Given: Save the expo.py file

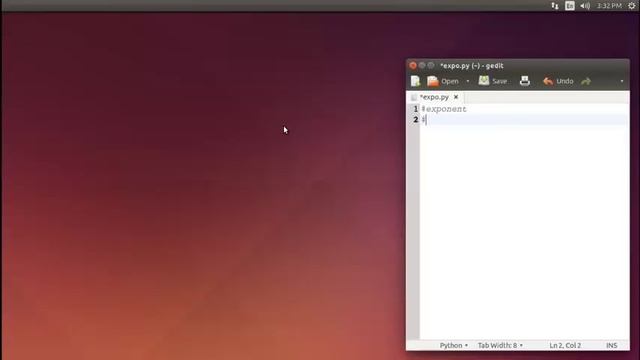Looking at the screenshot, I should coord(493,81).
